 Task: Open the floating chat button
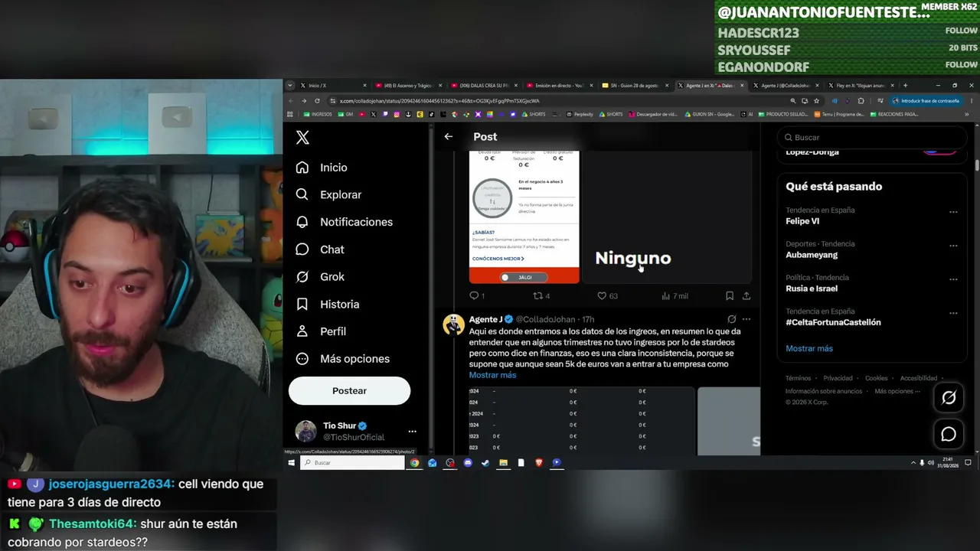[x=949, y=434]
